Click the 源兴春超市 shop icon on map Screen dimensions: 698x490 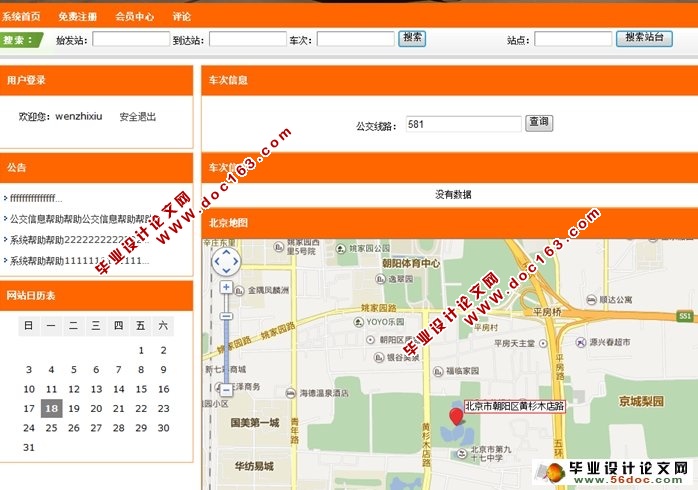581,342
